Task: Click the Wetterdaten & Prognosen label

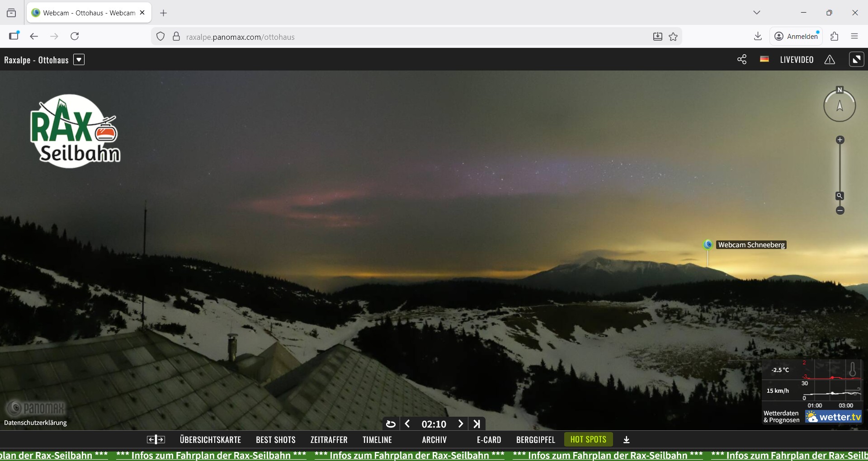Action: (781, 417)
